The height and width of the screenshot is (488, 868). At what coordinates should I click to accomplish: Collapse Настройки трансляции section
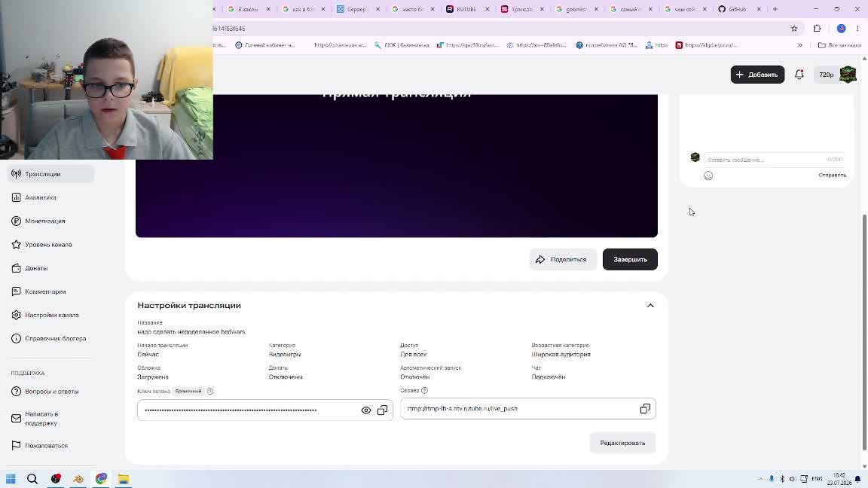coord(650,306)
